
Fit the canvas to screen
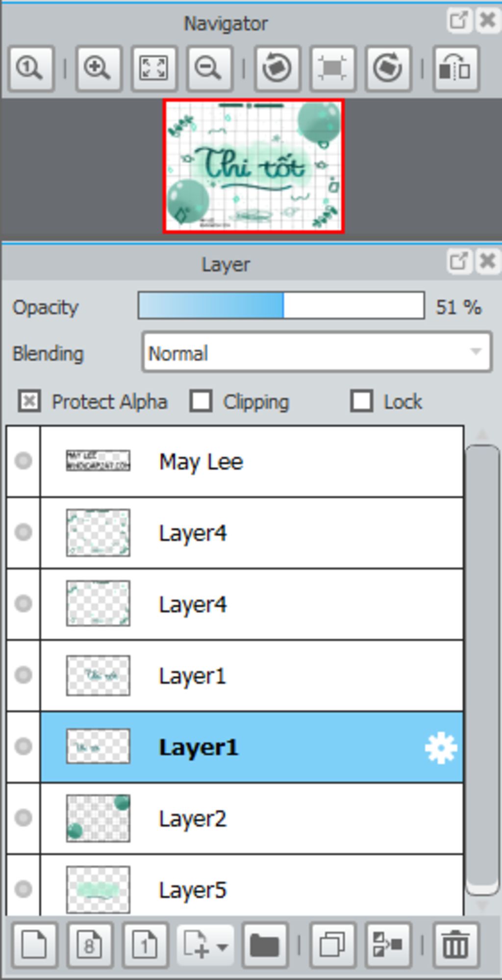(153, 68)
